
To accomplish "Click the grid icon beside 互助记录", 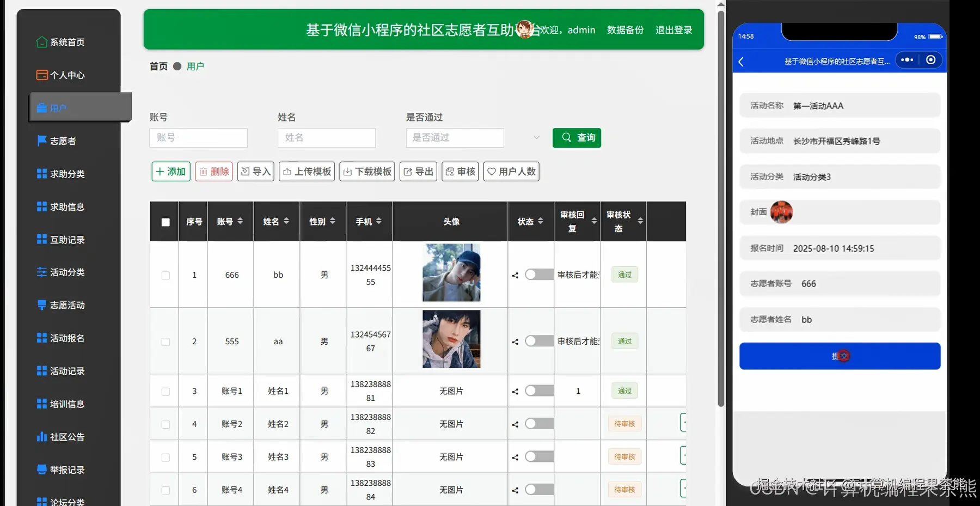I will pos(42,239).
